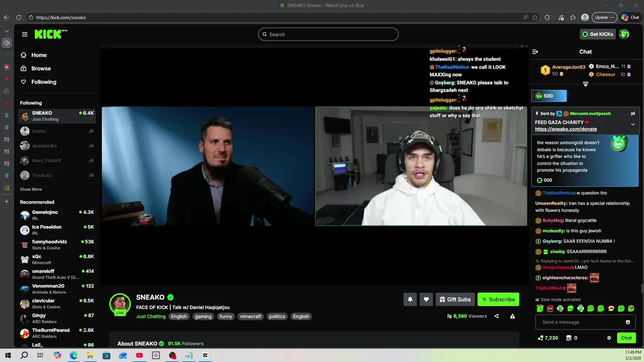Select SNEAKO in Following list
Viewport: 644px width, 362px height.
pyautogui.click(x=57, y=116)
